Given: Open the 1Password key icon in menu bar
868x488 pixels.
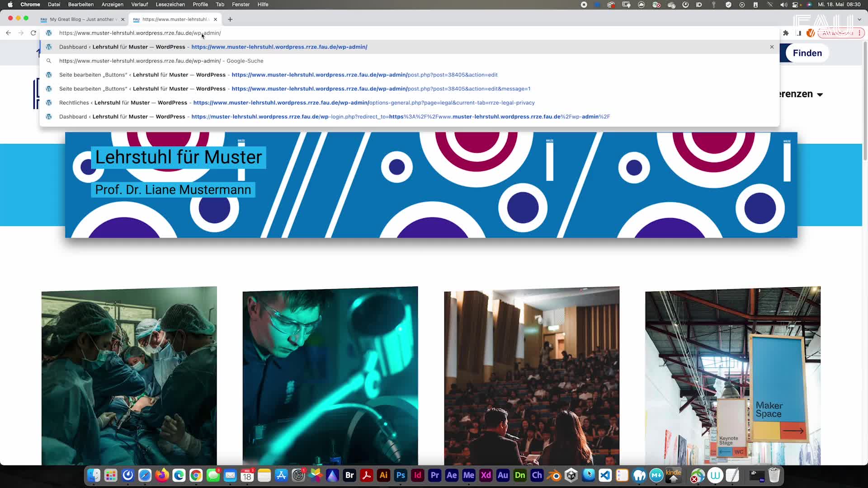Looking at the screenshot, I should [x=713, y=5].
